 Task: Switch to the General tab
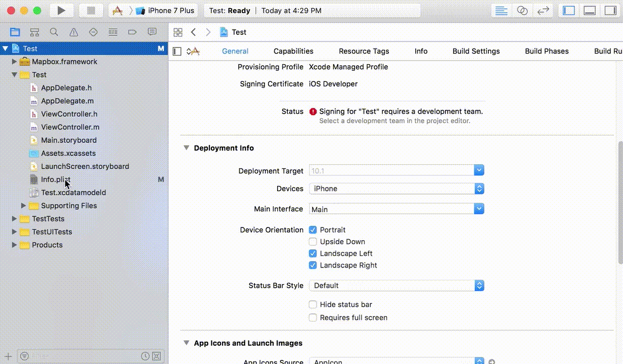[235, 51]
